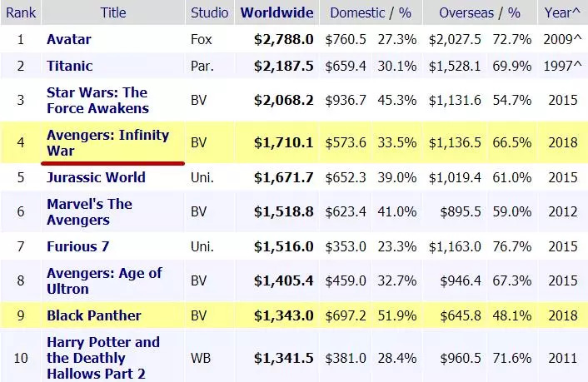Click the Black Panther link
The height and width of the screenshot is (382, 588).
pyautogui.click(x=93, y=315)
